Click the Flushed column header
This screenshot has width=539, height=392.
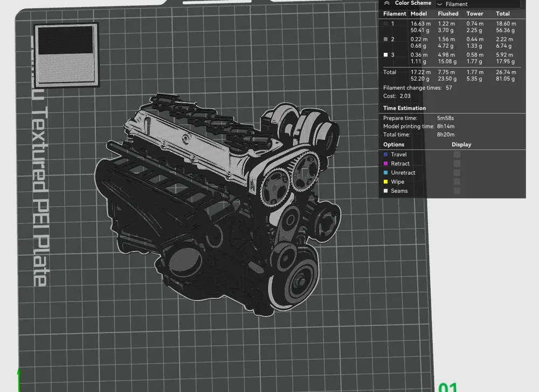coord(448,13)
